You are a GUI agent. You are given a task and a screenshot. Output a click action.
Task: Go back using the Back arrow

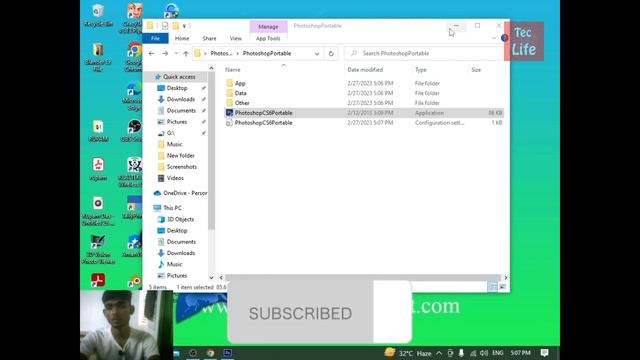coord(151,53)
